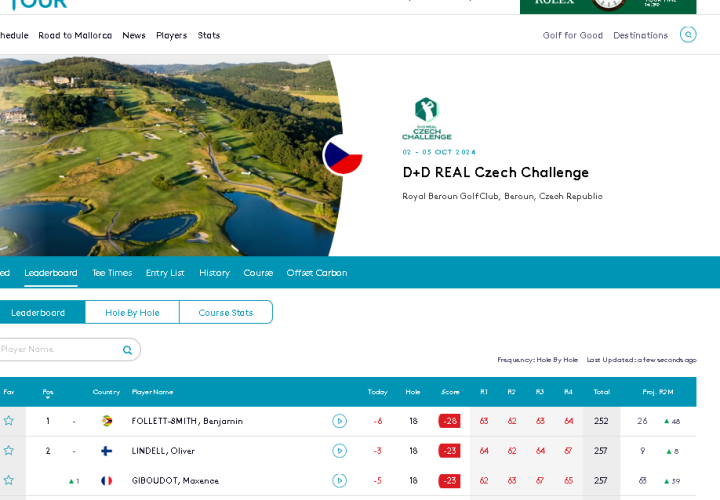Open Road to Mallorca menu

(75, 35)
